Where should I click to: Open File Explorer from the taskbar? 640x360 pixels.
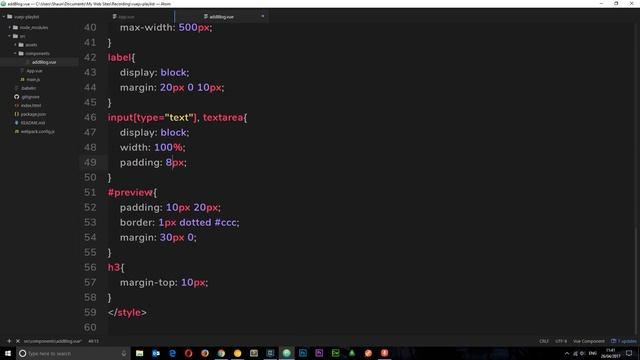[x=140, y=353]
